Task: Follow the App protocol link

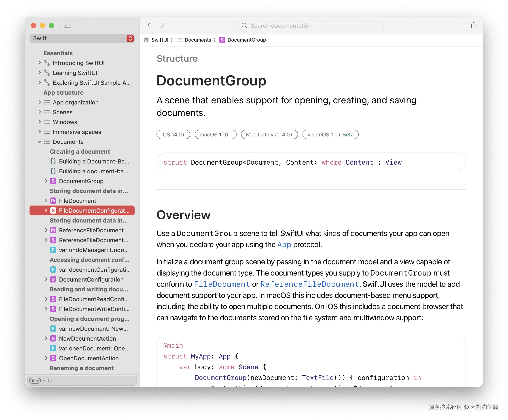Action: click(284, 245)
